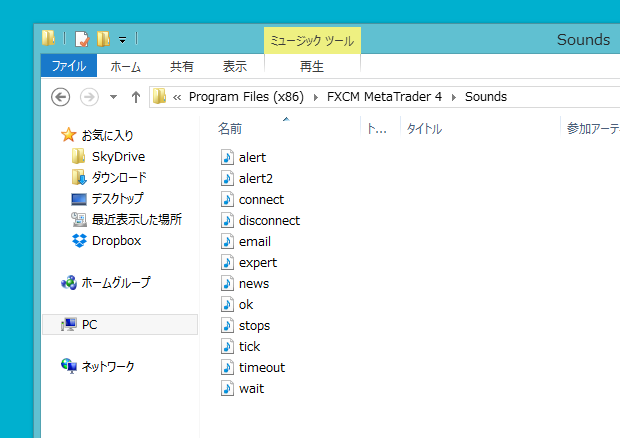Expand hidden path with the double chevron

(x=177, y=97)
